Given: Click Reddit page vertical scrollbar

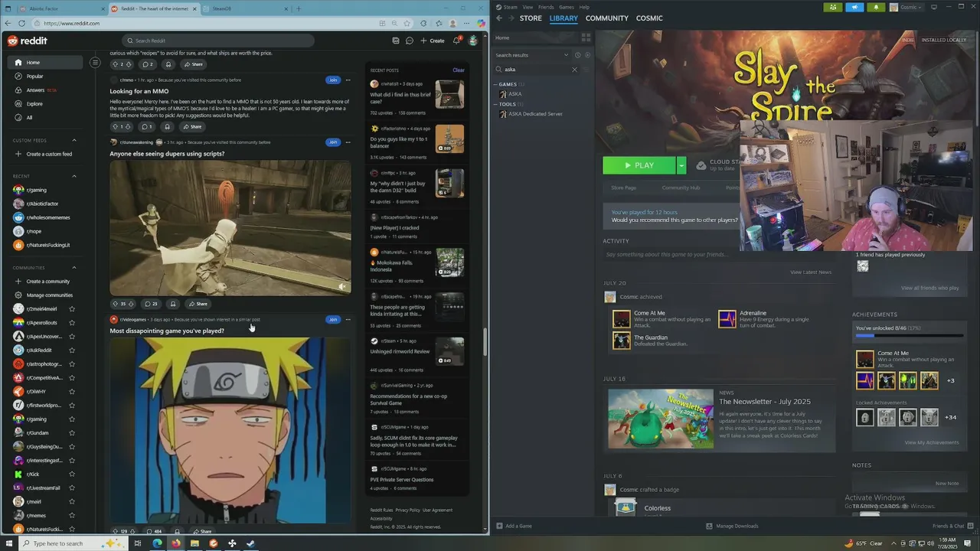Looking at the screenshot, I should pyautogui.click(x=485, y=343).
